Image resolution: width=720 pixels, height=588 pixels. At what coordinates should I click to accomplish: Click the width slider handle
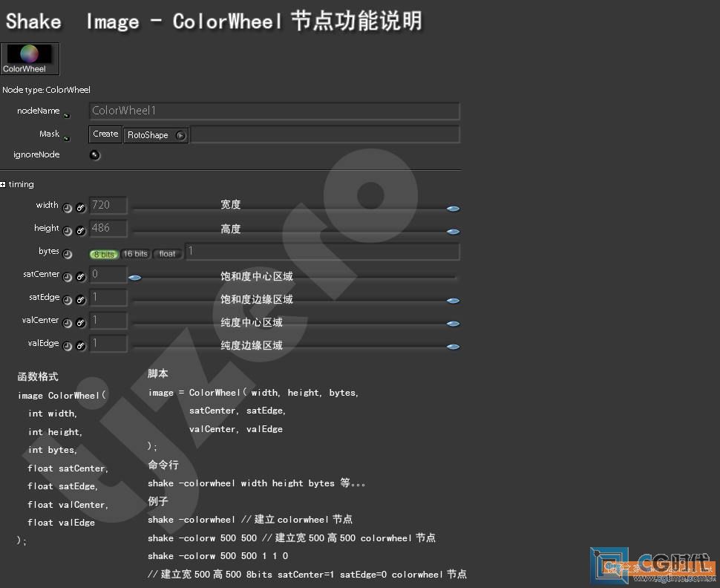coord(454,209)
